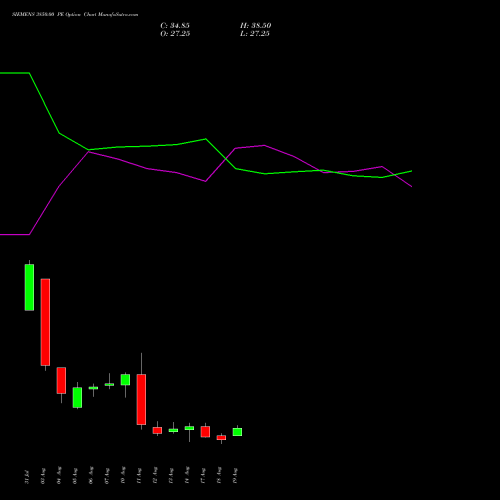500x500 pixels.
Task: Click the 03 Aug date label
Action: (x=43, y=476)
